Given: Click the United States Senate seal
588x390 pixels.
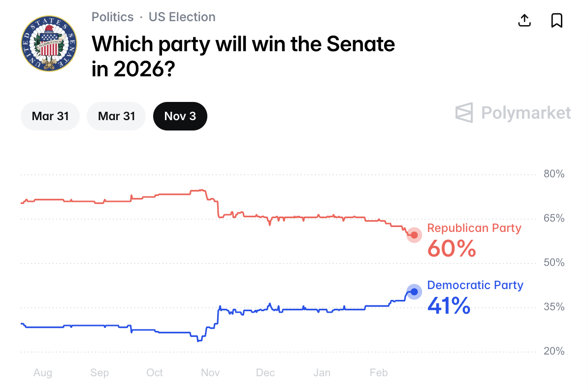Looking at the screenshot, I should coord(49,43).
